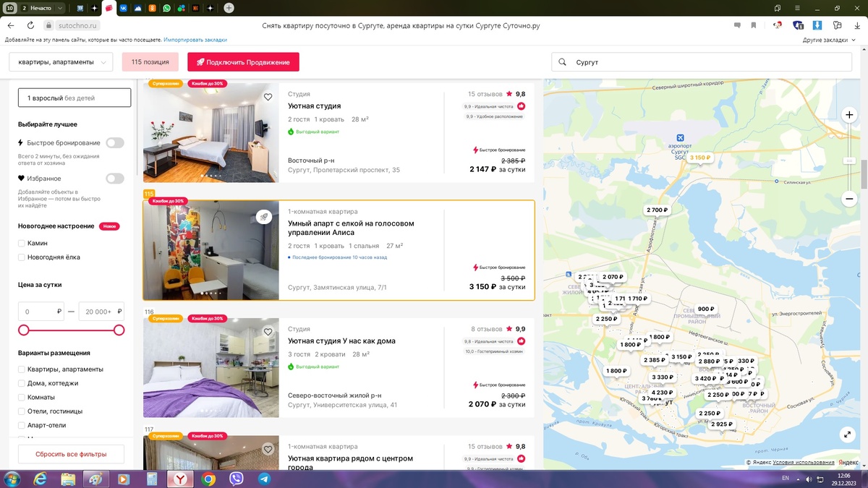Favorite 'Уютная квартира рядом с центром' listing
This screenshot has height=488, width=868.
[x=268, y=450]
